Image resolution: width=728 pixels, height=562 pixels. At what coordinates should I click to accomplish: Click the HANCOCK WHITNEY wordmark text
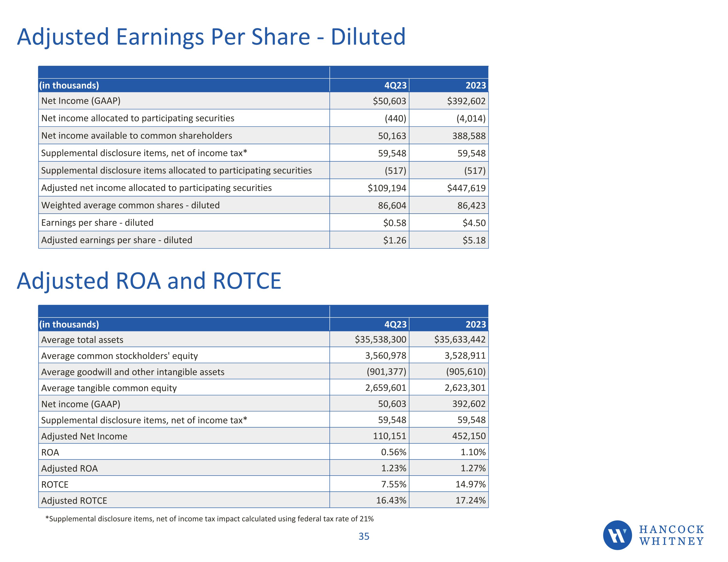[671, 535]
